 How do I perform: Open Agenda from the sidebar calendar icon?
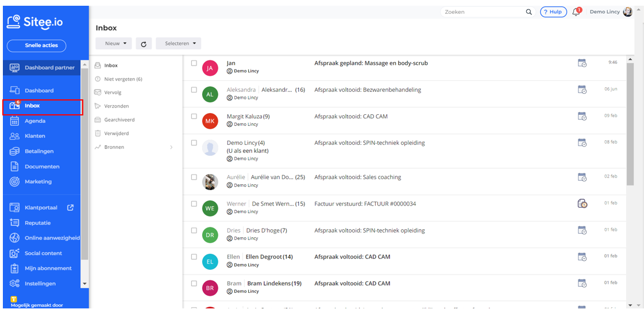coord(15,121)
